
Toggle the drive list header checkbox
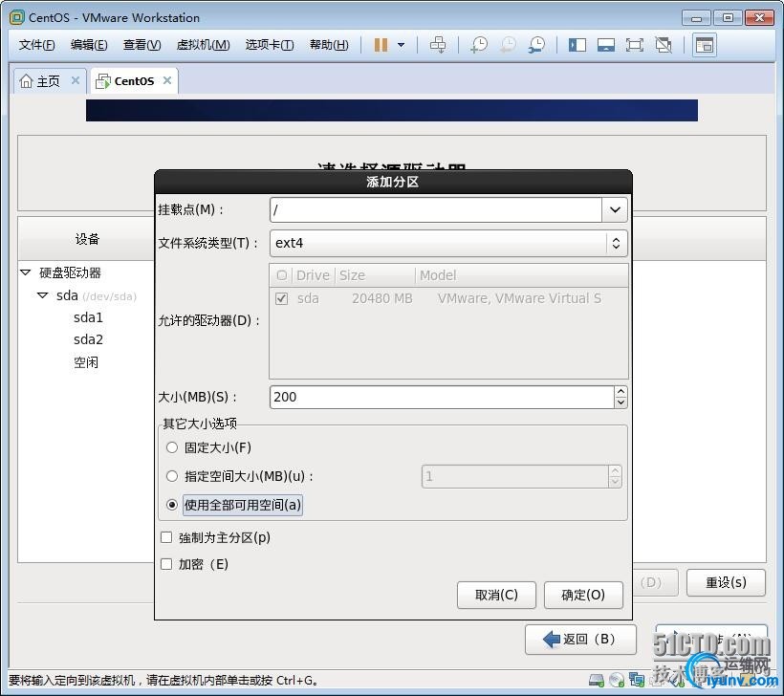(x=281, y=275)
